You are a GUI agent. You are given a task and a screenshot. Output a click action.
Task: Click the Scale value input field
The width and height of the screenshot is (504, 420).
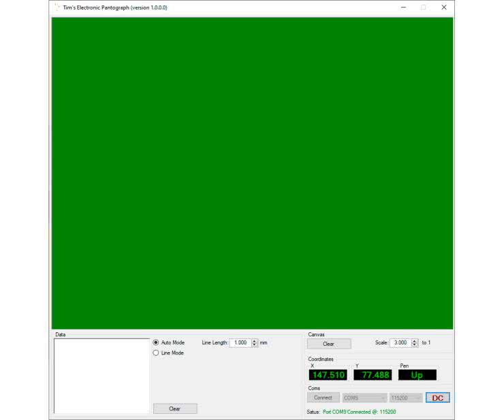point(400,342)
